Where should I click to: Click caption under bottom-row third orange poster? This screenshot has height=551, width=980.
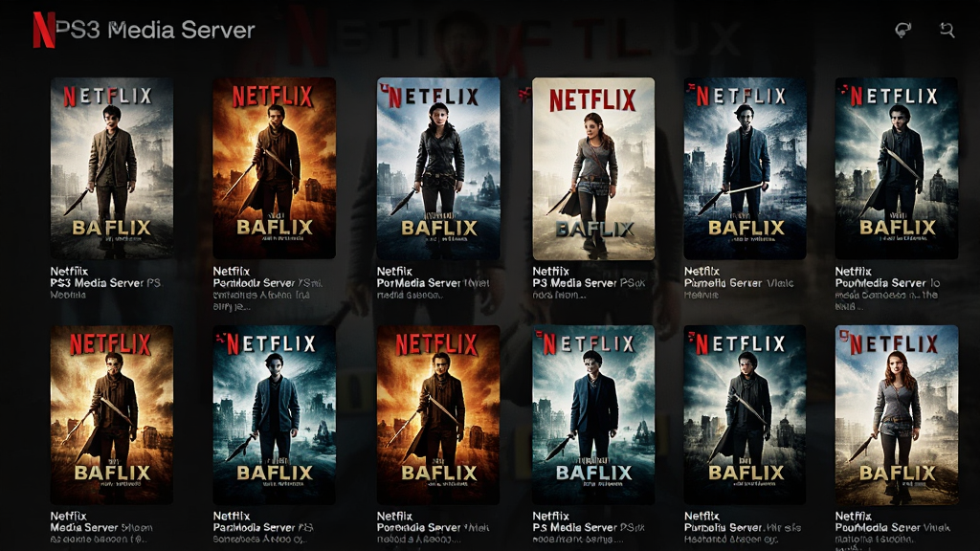(434, 527)
